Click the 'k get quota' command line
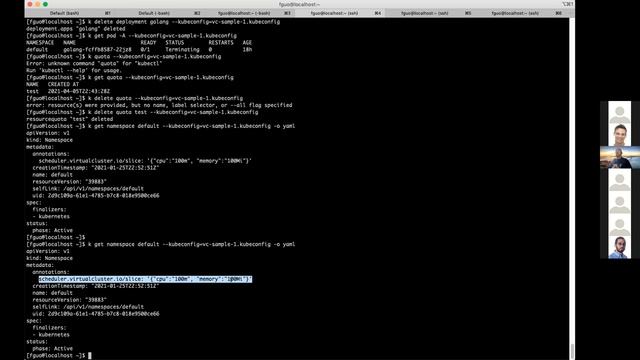This screenshot has height=360, width=640. [x=130, y=77]
